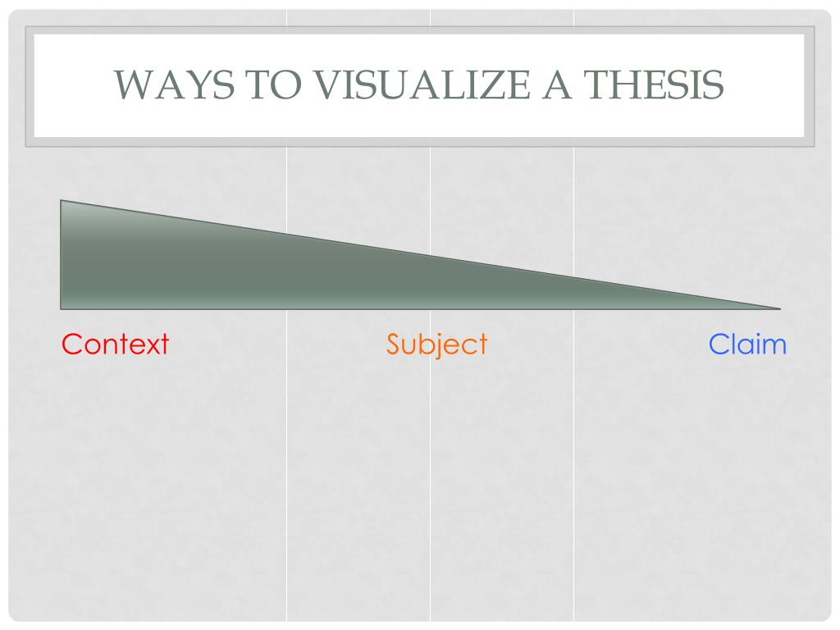The width and height of the screenshot is (840, 630).
Task: Click the letter m in Claim
Action: pos(773,347)
